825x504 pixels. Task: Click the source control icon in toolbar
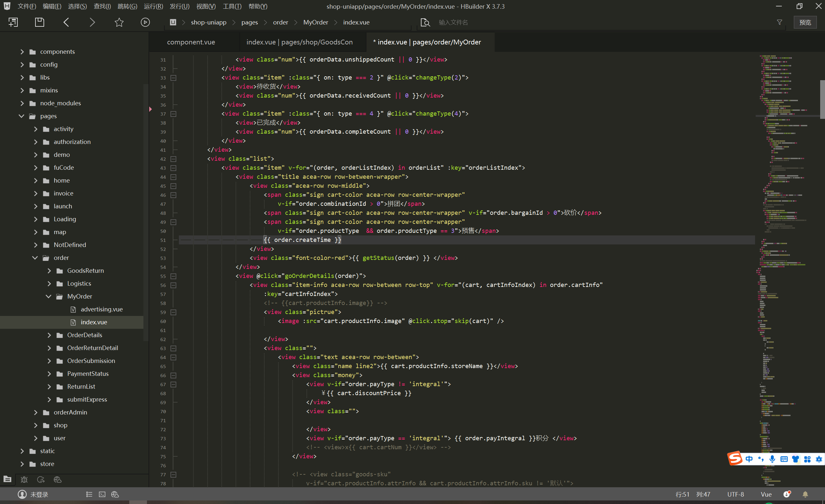point(41,479)
